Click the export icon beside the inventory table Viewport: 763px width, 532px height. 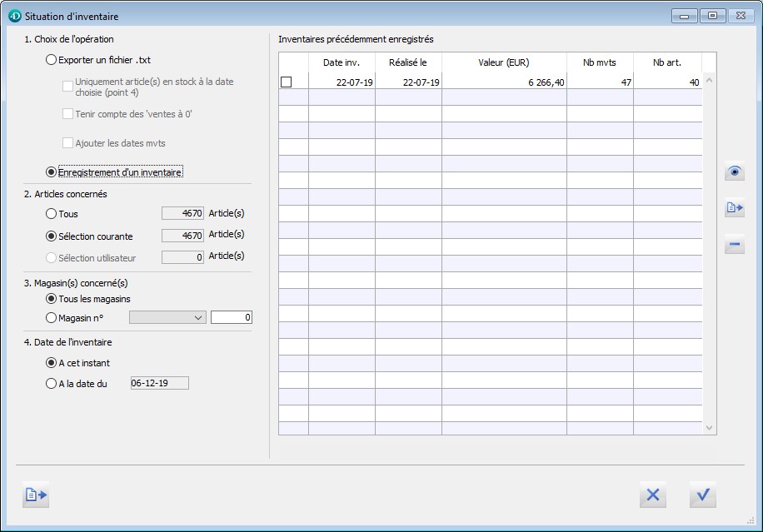click(734, 209)
